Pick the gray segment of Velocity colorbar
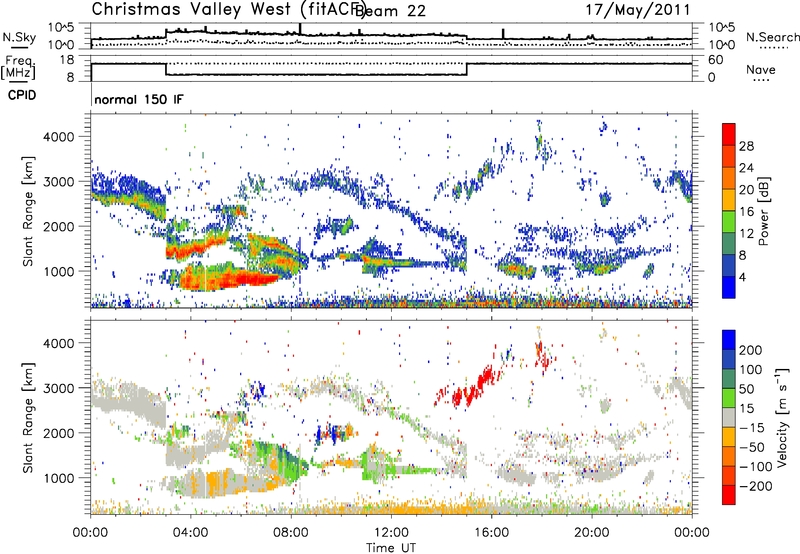The image size is (800, 554). point(729,417)
